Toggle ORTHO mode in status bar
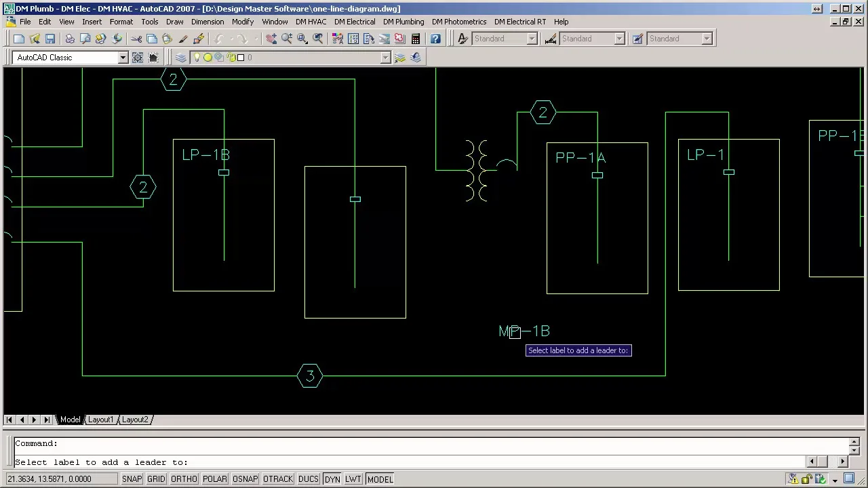The width and height of the screenshot is (868, 488). [184, 479]
